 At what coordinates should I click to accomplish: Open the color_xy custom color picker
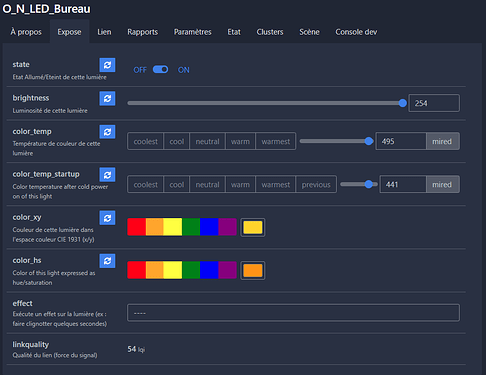[253, 227]
